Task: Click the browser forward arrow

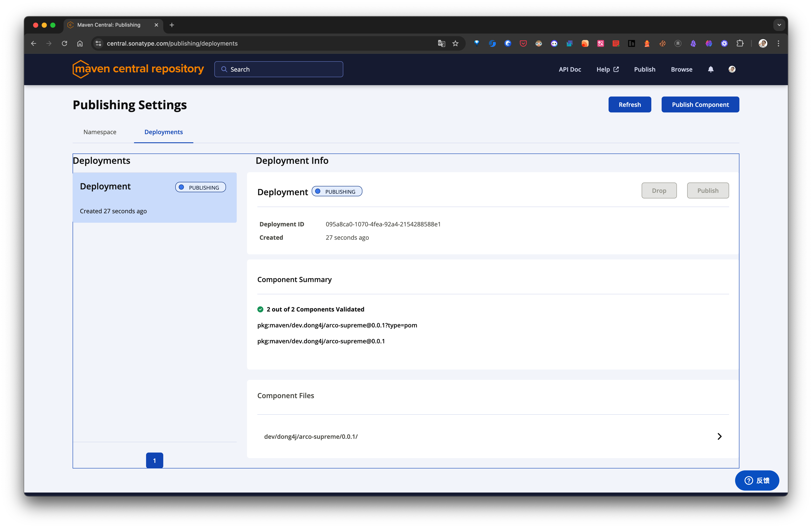Action: click(x=49, y=43)
